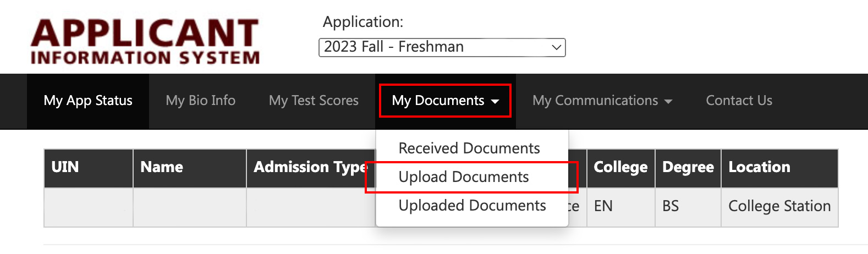The width and height of the screenshot is (868, 254).
Task: Switch to My Test Scores
Action: click(314, 101)
